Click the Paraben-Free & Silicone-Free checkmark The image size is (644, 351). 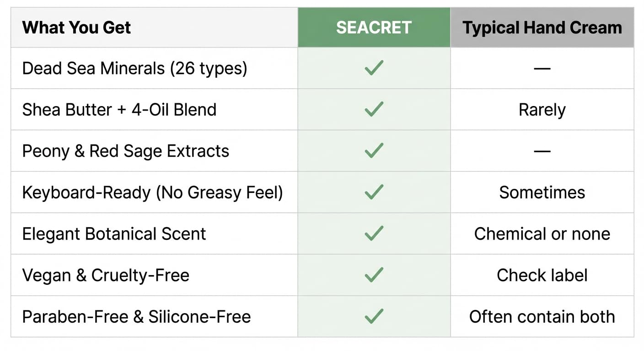click(x=374, y=316)
